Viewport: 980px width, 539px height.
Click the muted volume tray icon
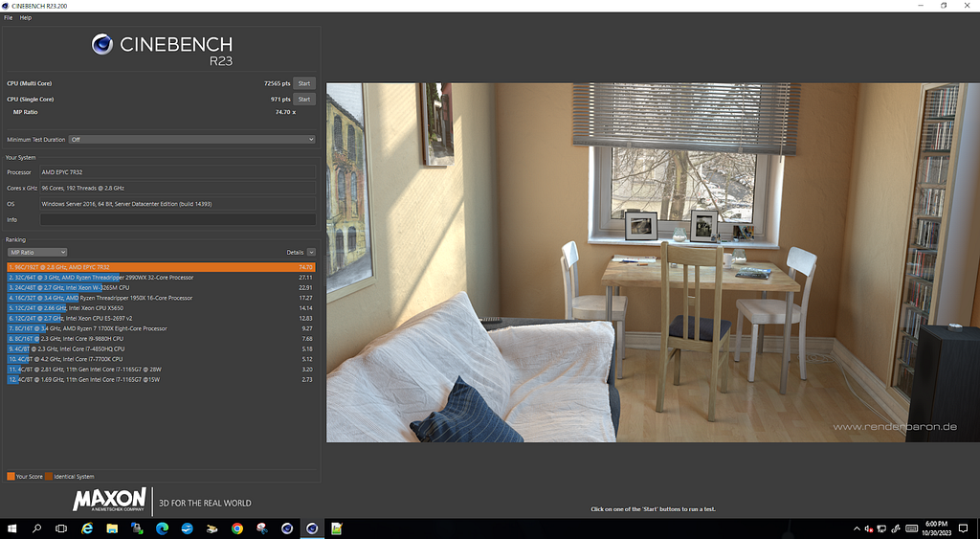pyautogui.click(x=869, y=529)
